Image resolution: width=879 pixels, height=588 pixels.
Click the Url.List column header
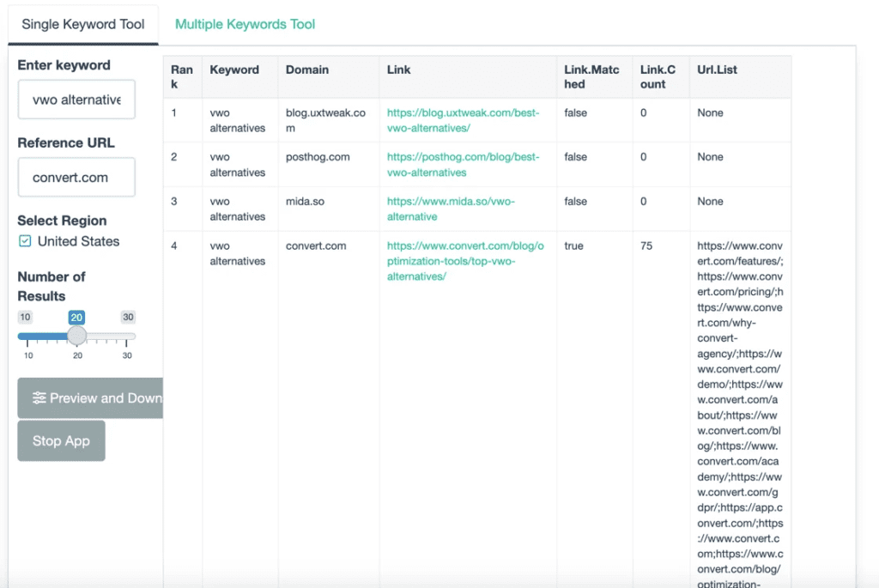(x=741, y=76)
